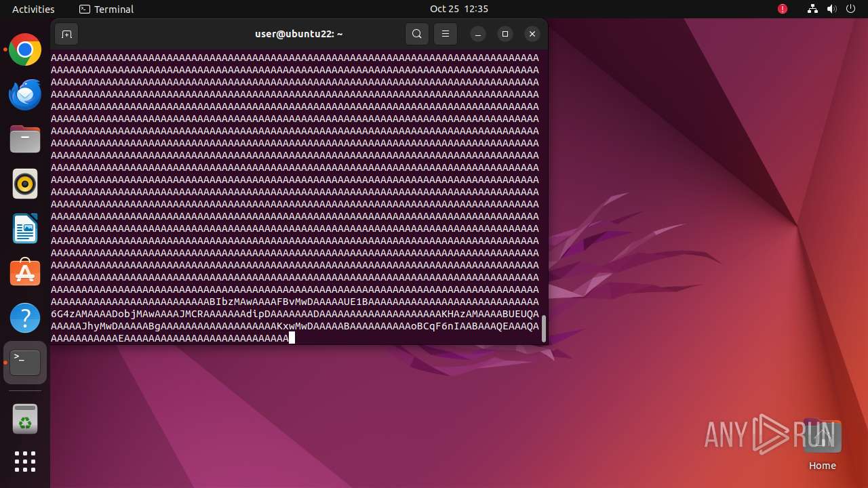Click the text '6G4zAMAAAADobjMAwAAAAJMCRAAAAAAAdipD' in the terminal

(161, 314)
